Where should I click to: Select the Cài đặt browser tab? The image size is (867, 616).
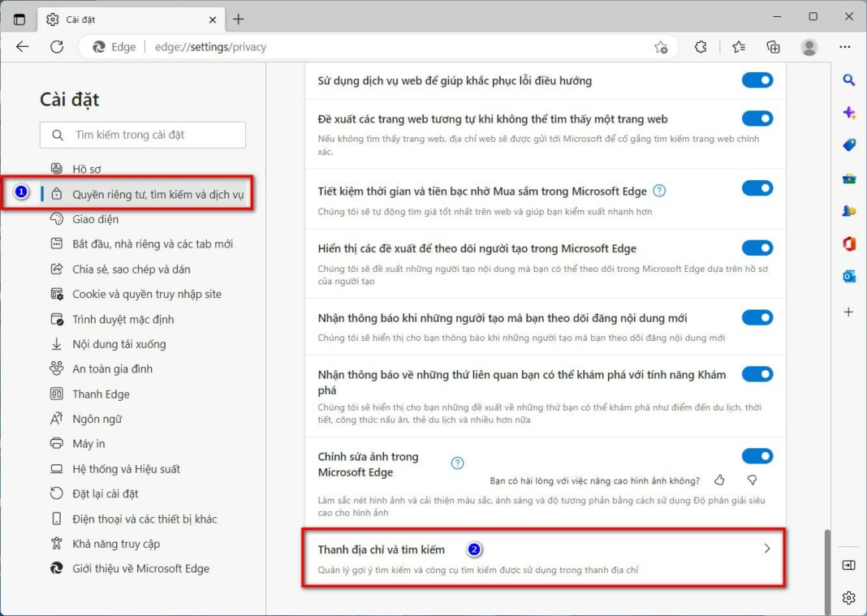[131, 19]
